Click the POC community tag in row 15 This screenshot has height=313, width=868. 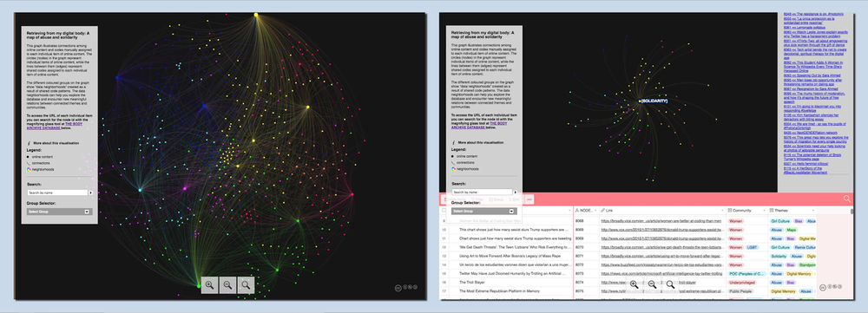click(x=746, y=273)
